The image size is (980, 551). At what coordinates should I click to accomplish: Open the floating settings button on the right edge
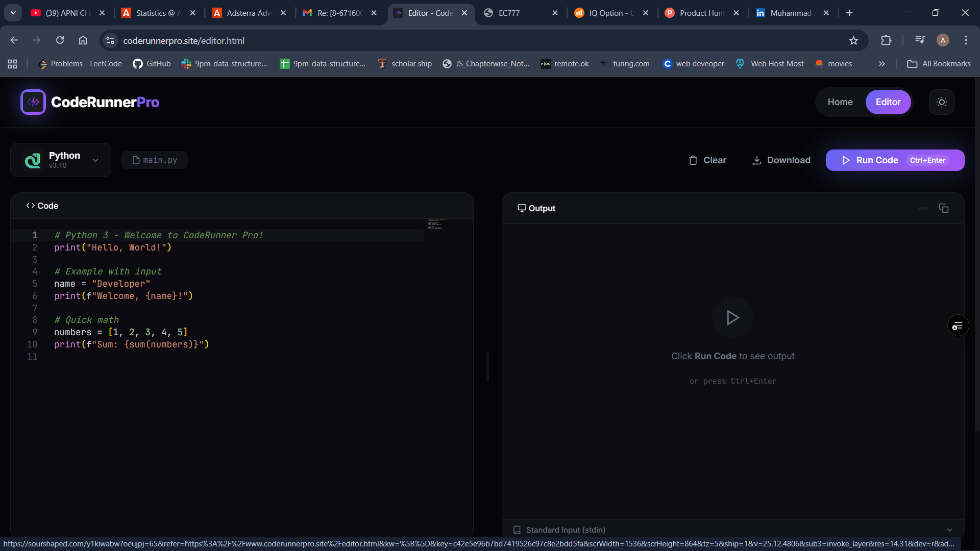(958, 325)
